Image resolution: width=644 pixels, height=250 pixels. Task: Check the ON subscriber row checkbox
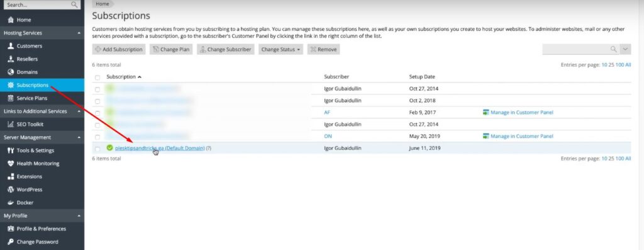(97, 137)
